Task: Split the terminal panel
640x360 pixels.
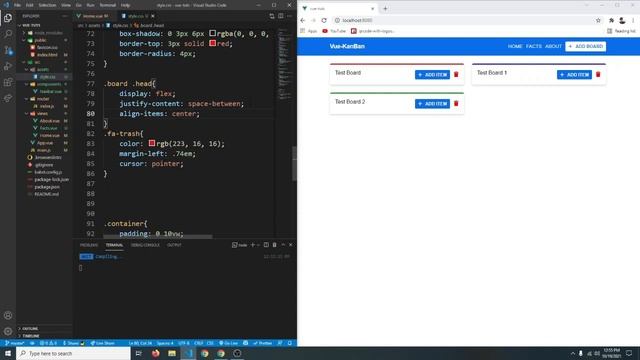Action: click(266, 245)
